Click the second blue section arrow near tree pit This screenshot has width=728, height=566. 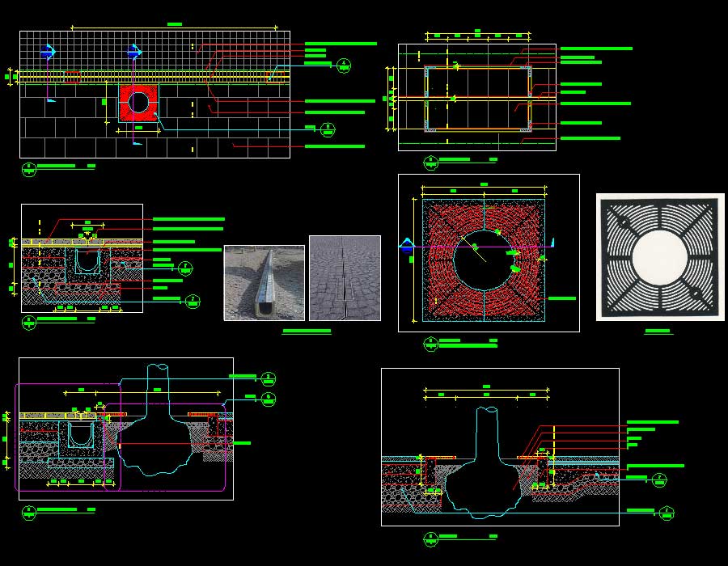click(135, 53)
